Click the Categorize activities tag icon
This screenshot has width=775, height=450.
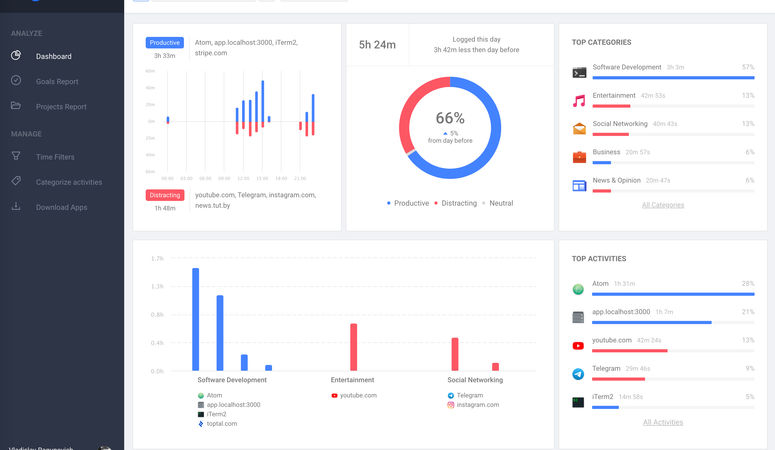coord(16,181)
